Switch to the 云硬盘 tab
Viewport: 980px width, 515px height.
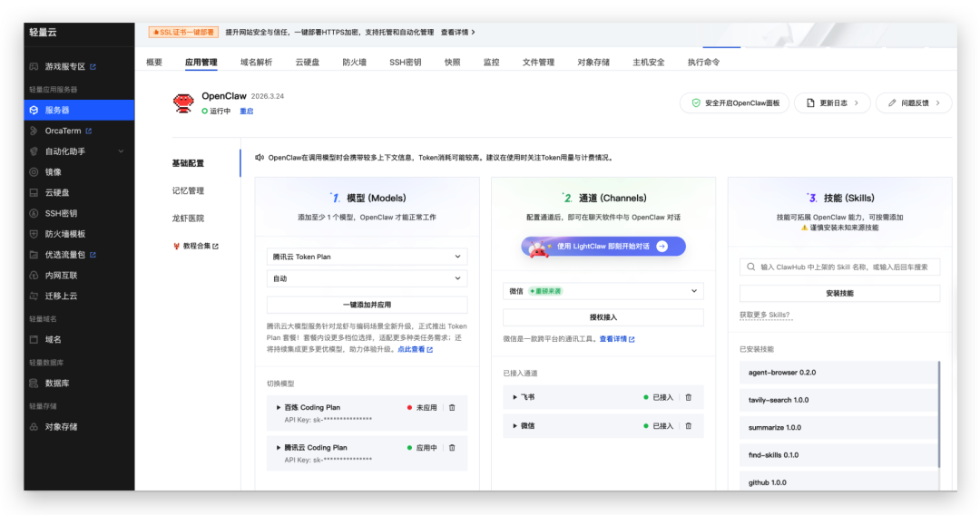coord(308,63)
